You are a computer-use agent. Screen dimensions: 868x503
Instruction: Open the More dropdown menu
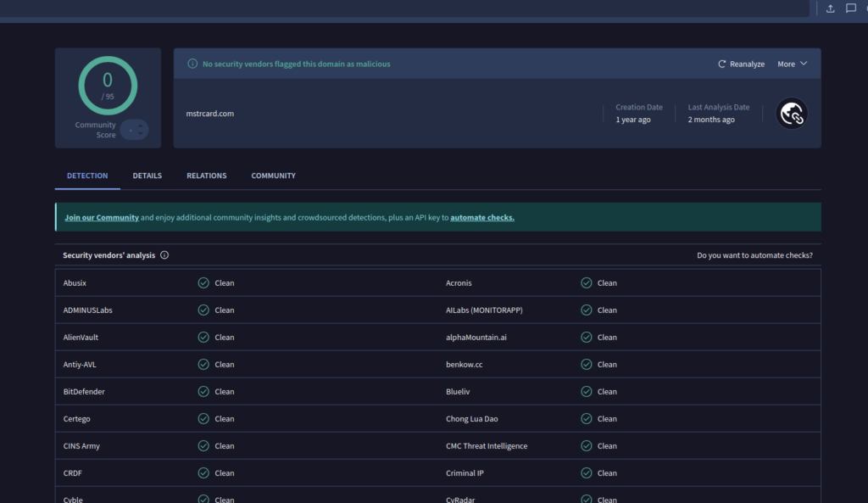pos(792,63)
